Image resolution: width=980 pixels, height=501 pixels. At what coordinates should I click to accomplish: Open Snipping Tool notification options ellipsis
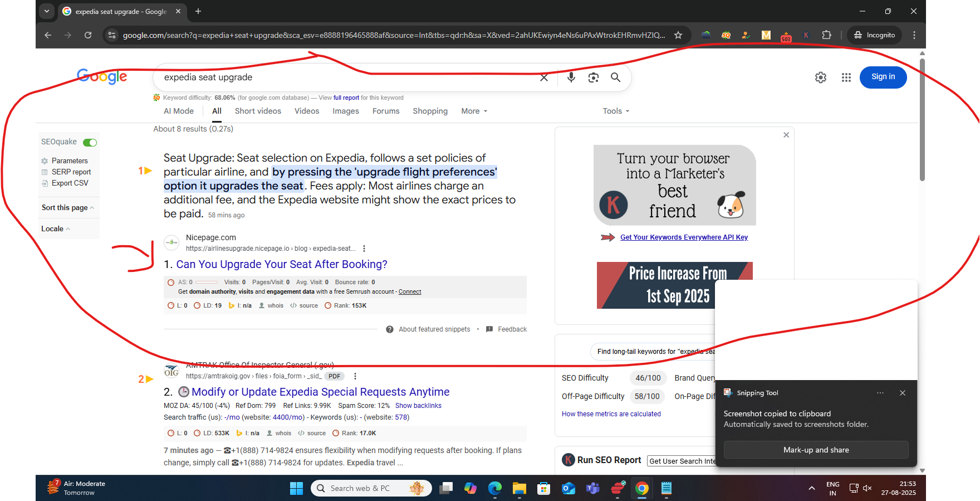tap(880, 393)
